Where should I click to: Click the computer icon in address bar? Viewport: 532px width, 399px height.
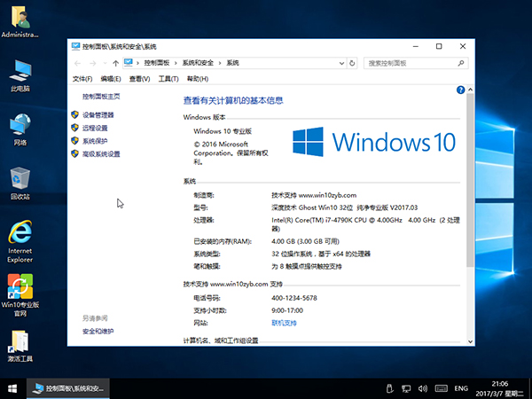pyautogui.click(x=129, y=62)
